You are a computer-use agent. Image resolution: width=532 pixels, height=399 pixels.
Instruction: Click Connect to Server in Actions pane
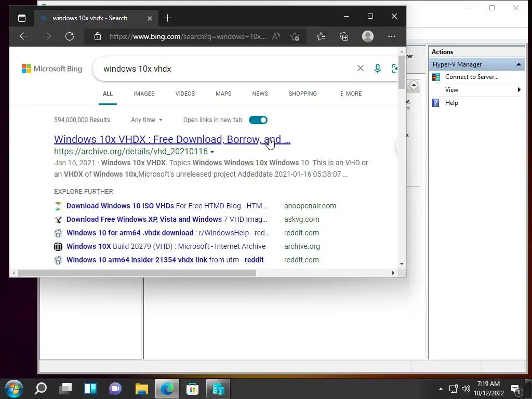[472, 77]
